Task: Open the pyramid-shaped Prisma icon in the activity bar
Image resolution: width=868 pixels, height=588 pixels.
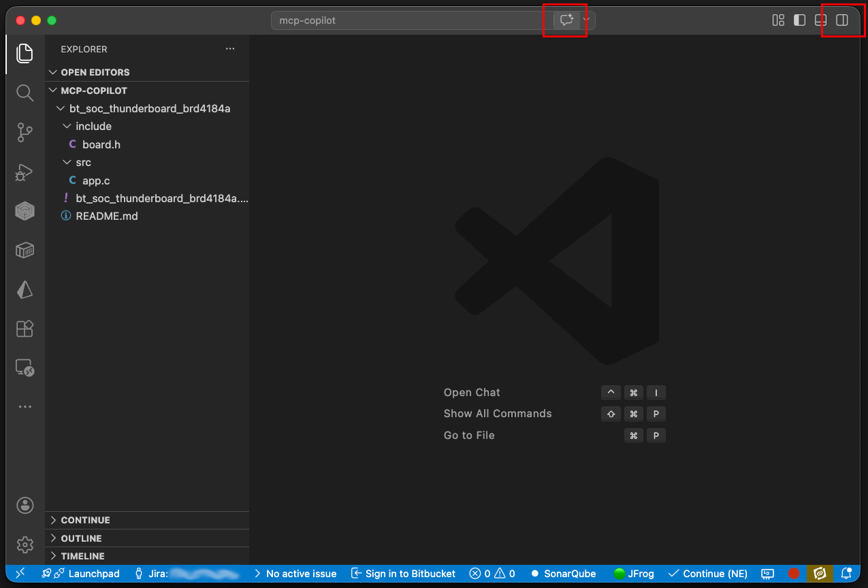Action: pos(25,290)
